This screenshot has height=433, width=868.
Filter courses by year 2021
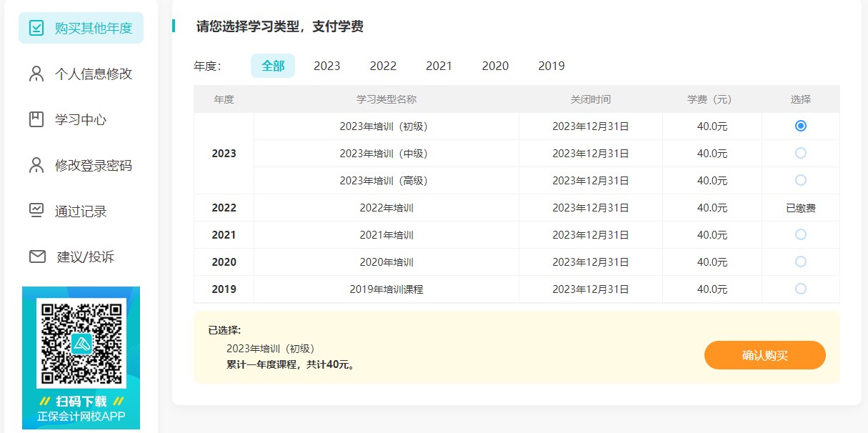coord(439,66)
